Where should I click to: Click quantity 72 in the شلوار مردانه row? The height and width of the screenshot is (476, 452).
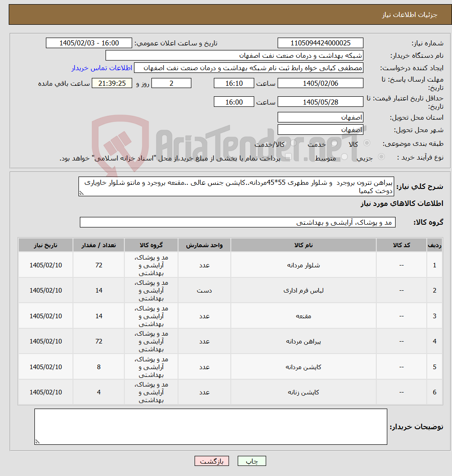[99, 266]
